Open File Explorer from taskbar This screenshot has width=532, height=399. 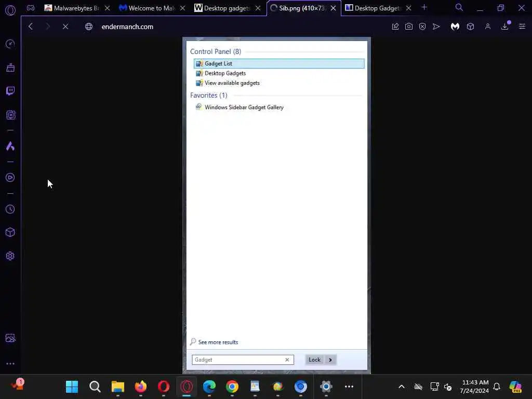tap(118, 387)
